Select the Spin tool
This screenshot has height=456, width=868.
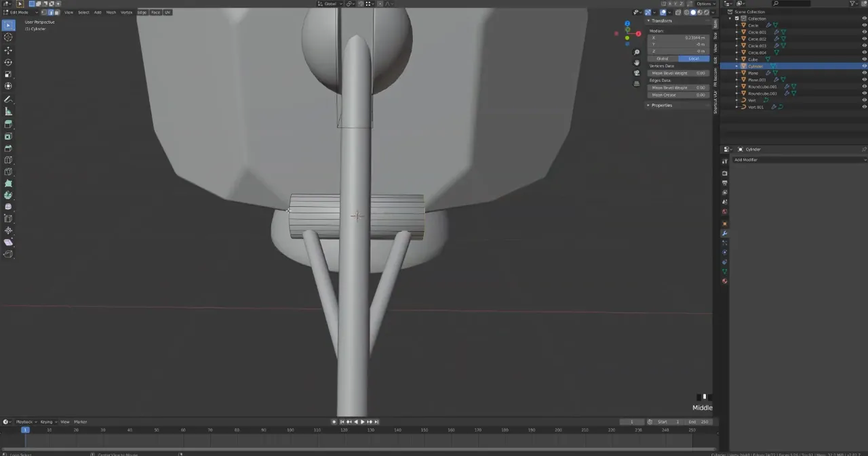coord(8,195)
